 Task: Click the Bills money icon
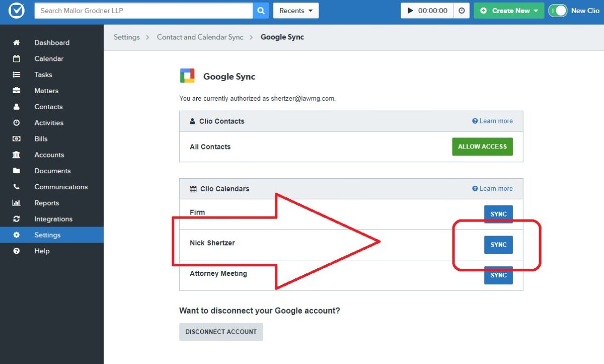tap(17, 139)
